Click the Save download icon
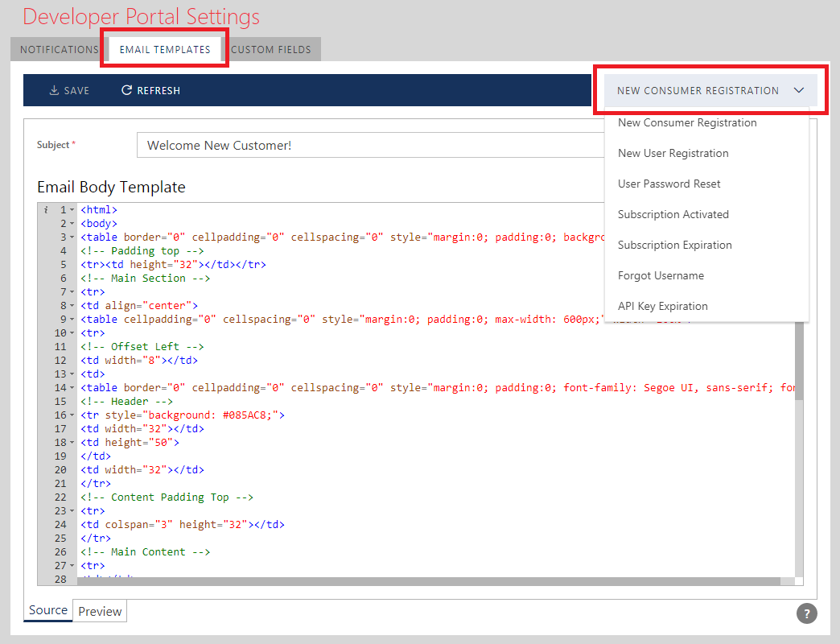This screenshot has height=644, width=840. click(x=55, y=91)
